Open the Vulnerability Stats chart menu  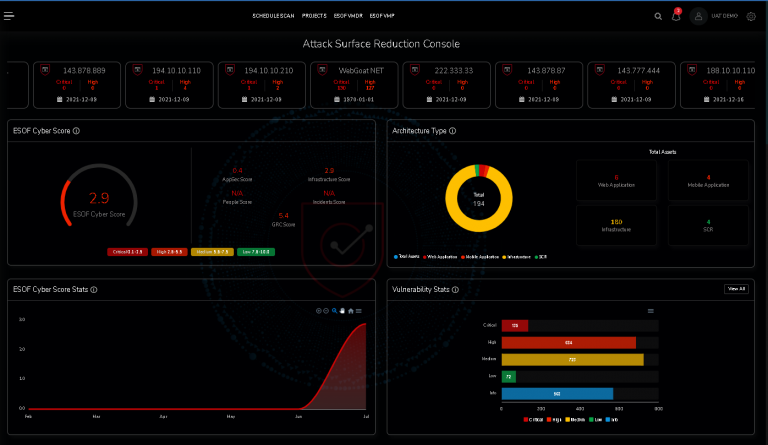click(650, 311)
